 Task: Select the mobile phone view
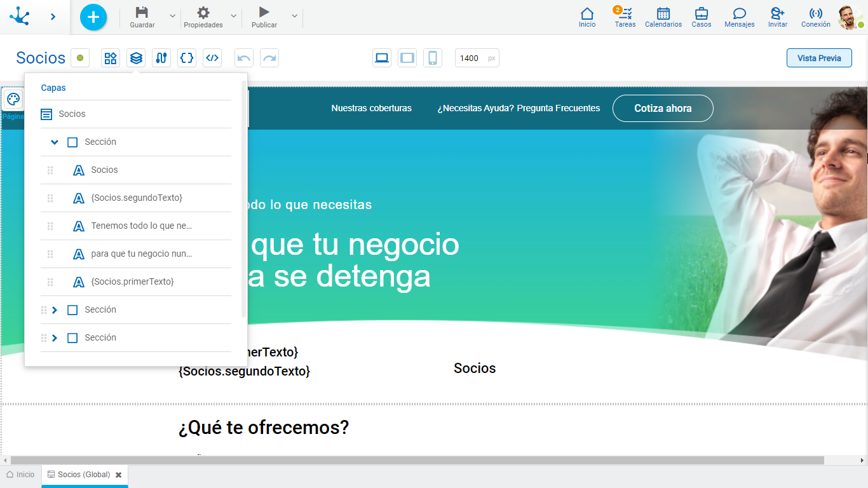[x=433, y=58]
